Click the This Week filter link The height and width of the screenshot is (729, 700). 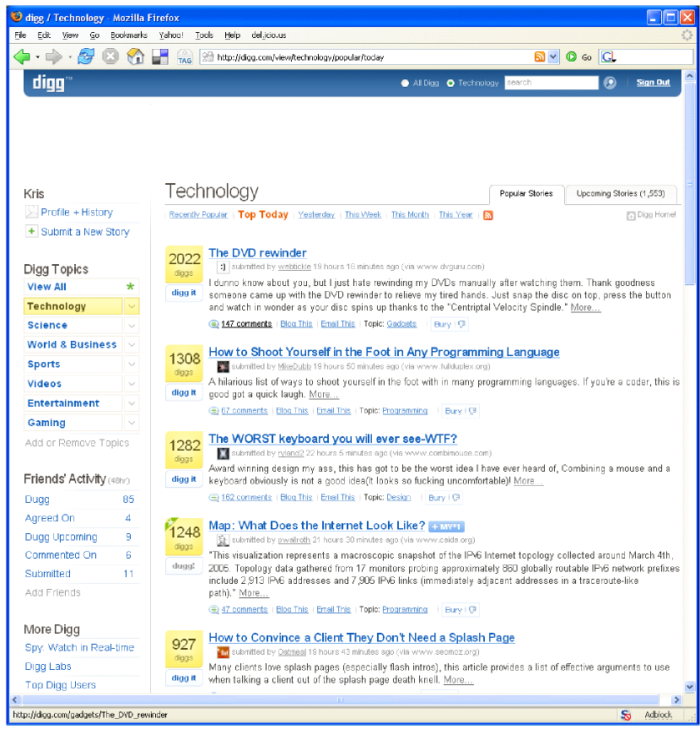point(363,215)
